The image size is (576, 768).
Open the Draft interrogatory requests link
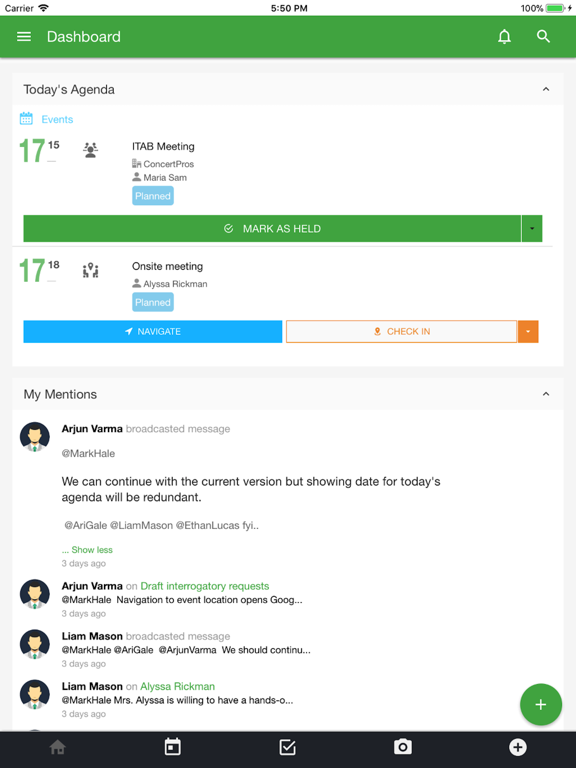point(205,586)
